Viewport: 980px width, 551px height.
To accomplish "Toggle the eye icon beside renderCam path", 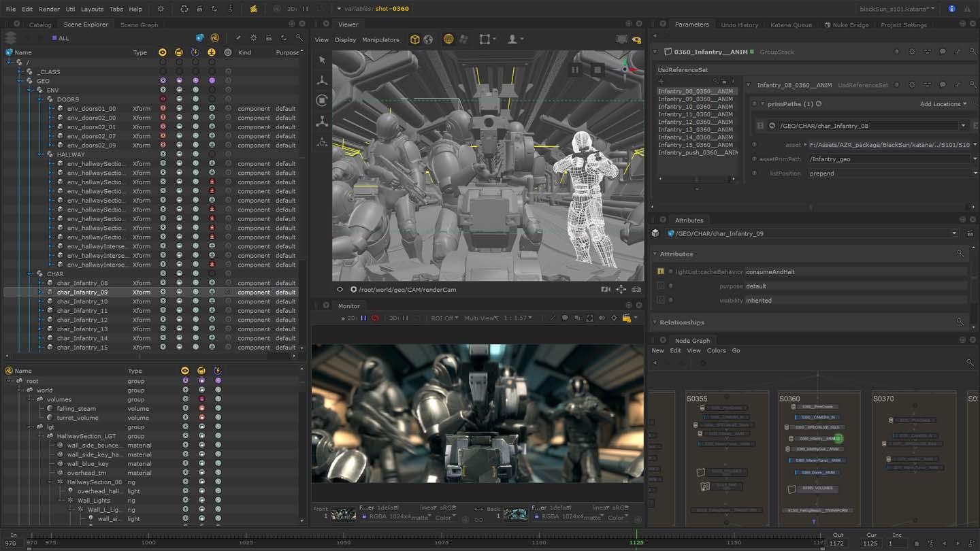I will click(340, 289).
